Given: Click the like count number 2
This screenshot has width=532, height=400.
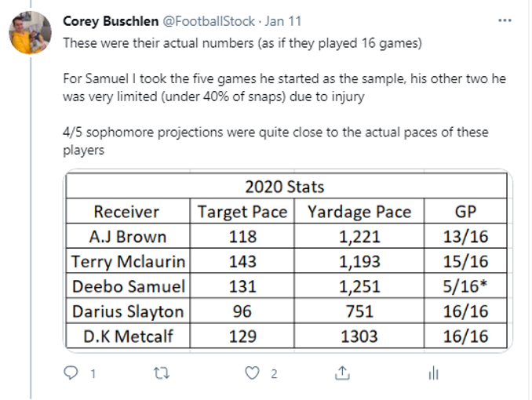Looking at the screenshot, I should [x=274, y=374].
